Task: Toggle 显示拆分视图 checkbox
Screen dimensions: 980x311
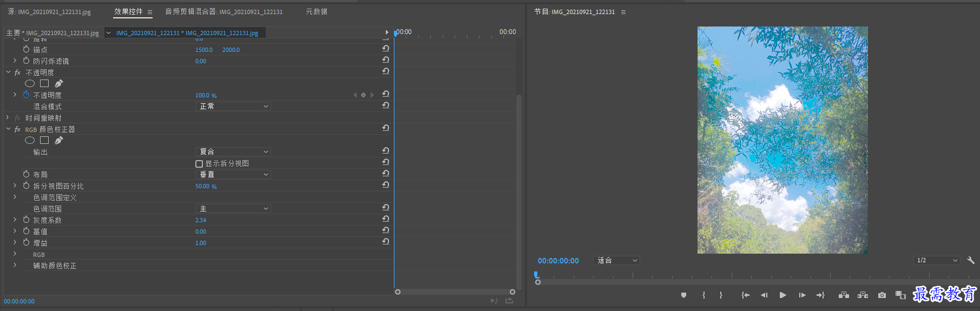Action: (199, 164)
